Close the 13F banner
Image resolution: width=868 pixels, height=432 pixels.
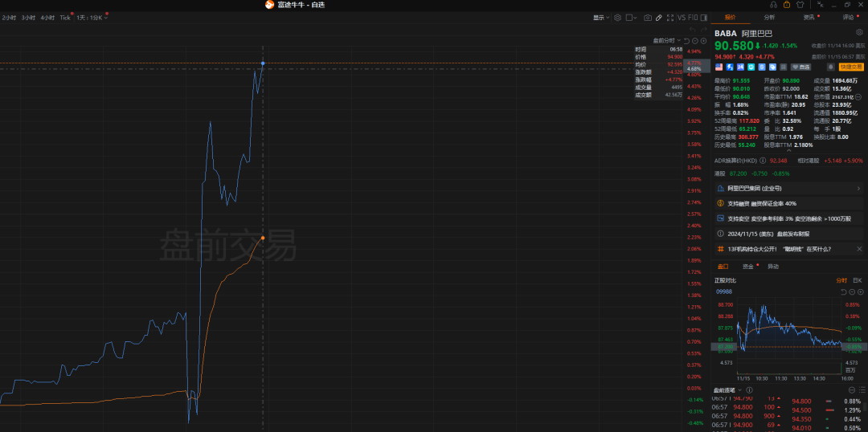tap(859, 249)
